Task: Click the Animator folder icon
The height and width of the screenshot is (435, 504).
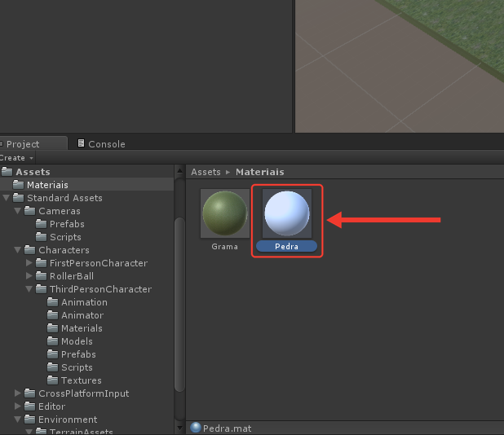Action: [52, 315]
